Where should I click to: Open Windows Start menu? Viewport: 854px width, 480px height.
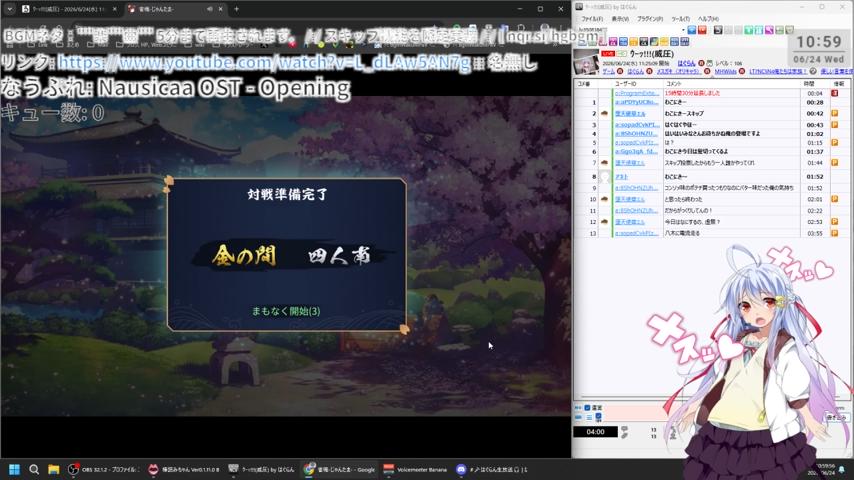(x=14, y=469)
